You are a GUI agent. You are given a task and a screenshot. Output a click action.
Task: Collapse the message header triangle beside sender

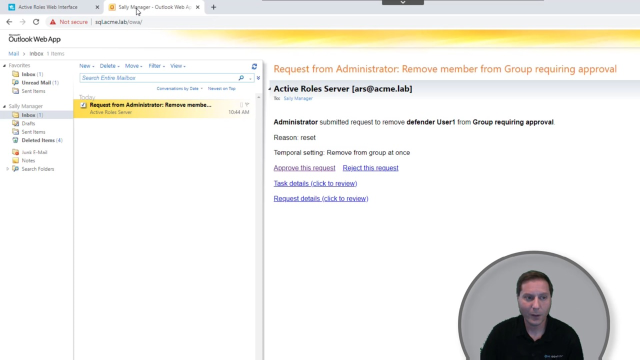(x=269, y=89)
